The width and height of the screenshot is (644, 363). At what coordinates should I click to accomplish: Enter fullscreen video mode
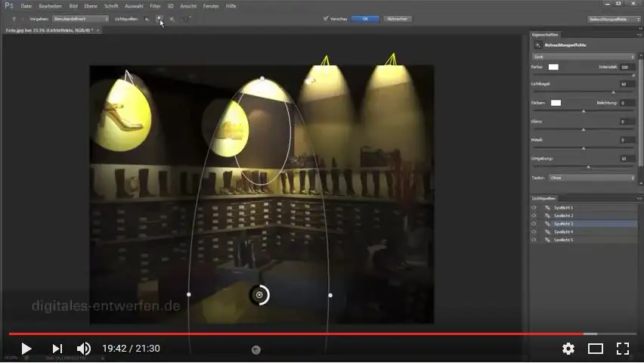[623, 349]
